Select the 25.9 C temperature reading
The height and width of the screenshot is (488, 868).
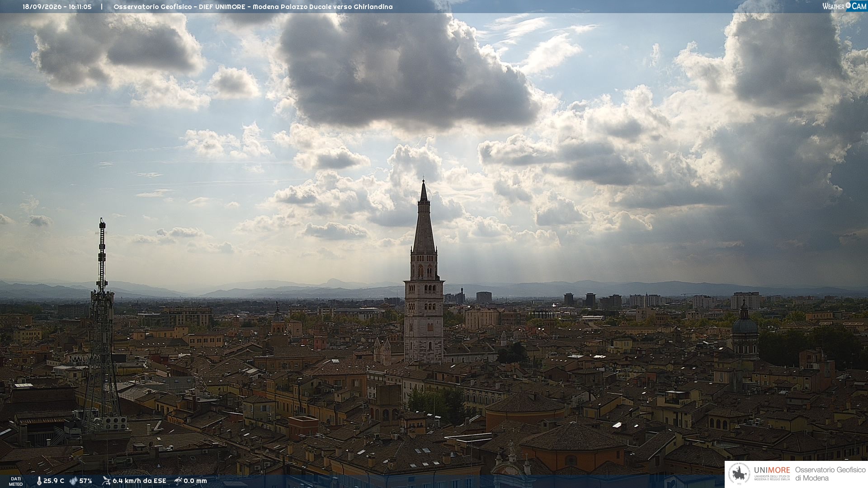[54, 481]
